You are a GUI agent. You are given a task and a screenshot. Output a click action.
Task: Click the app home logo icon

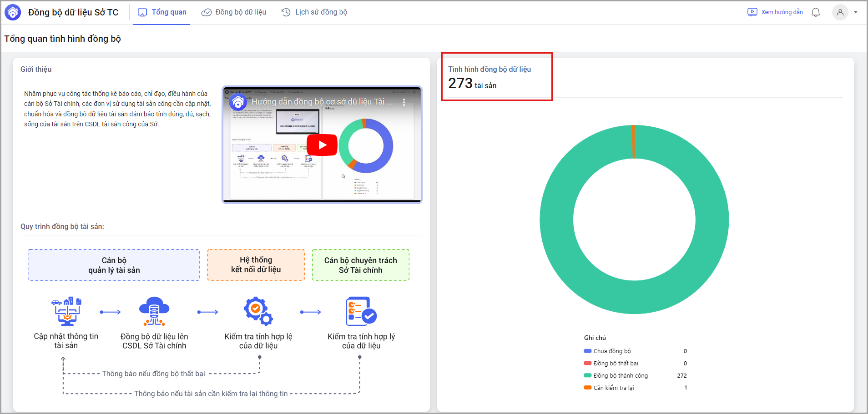(x=13, y=12)
